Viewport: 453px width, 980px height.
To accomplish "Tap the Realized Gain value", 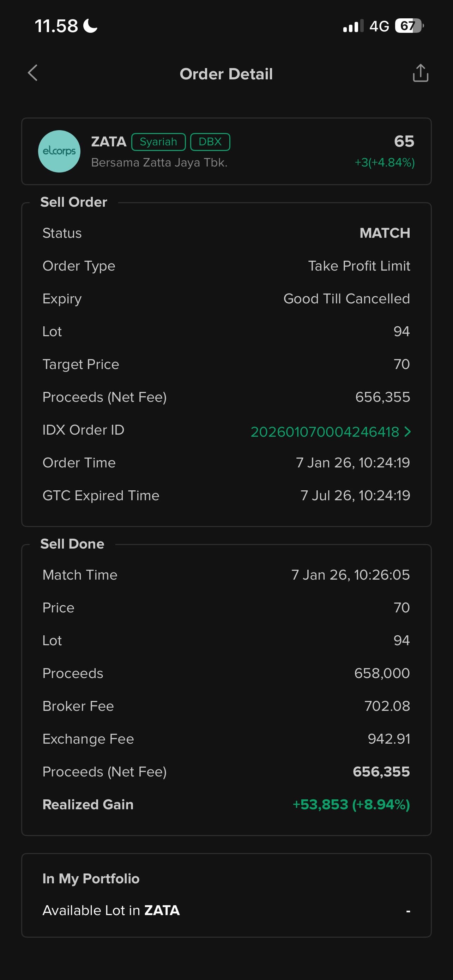I will point(351,804).
